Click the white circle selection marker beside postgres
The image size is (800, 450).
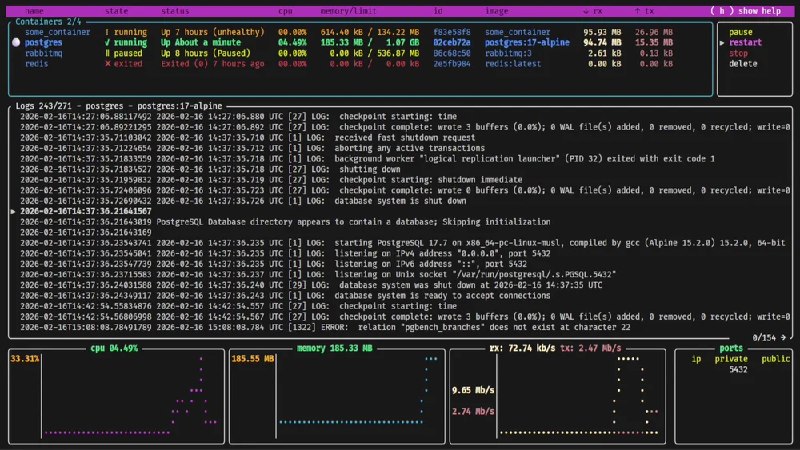[16, 42]
